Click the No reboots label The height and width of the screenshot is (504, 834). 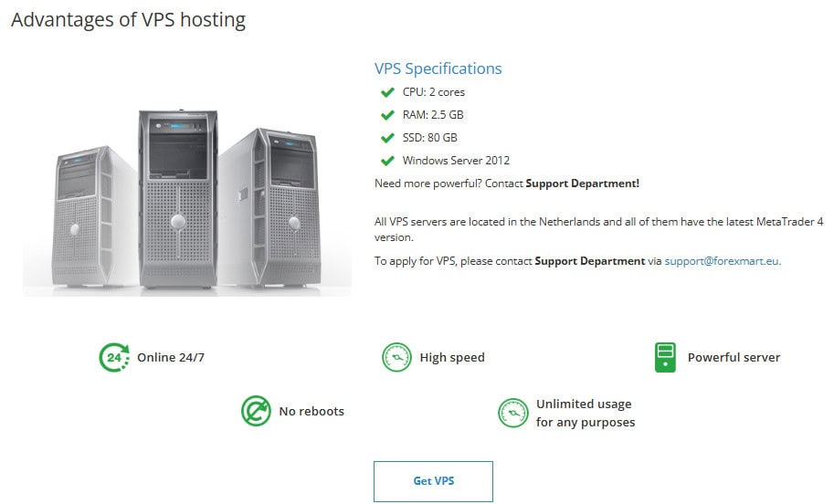click(311, 411)
